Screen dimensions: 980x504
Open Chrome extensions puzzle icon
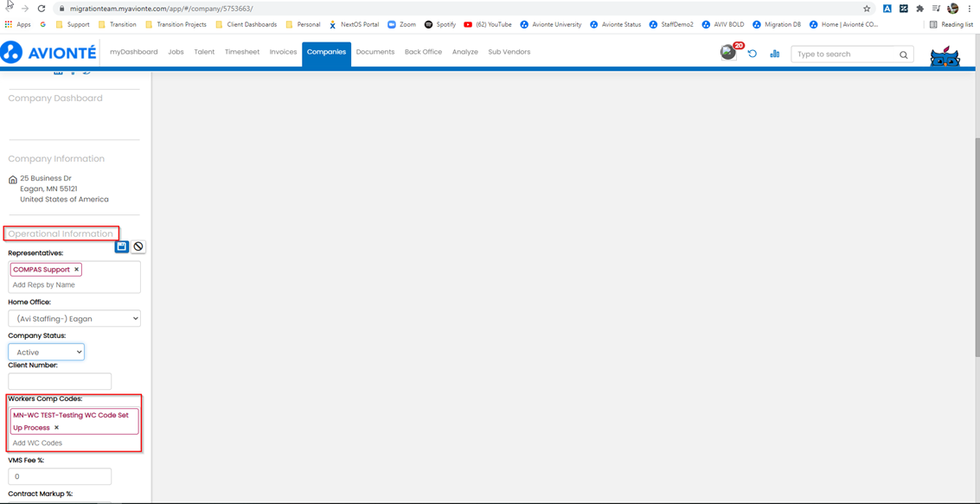(x=919, y=9)
